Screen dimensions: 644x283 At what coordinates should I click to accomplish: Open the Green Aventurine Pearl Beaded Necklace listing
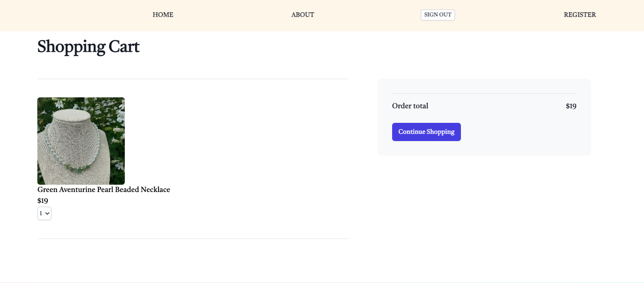[103, 190]
